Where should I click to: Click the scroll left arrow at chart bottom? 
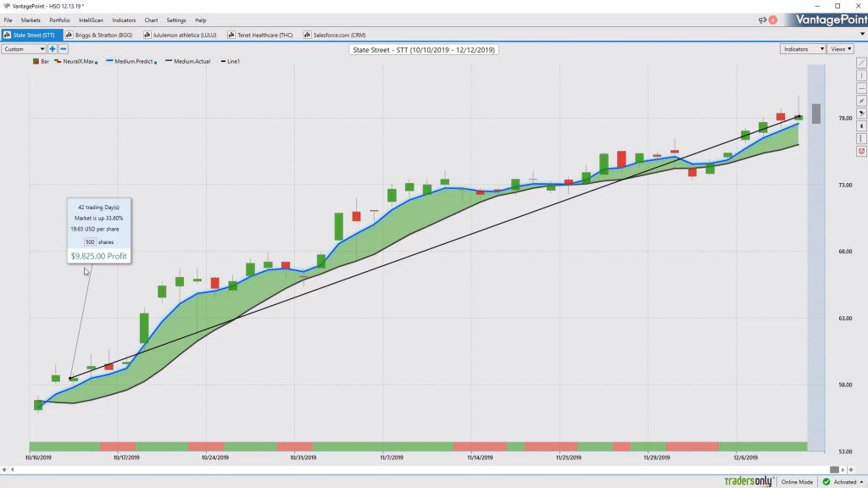point(12,469)
